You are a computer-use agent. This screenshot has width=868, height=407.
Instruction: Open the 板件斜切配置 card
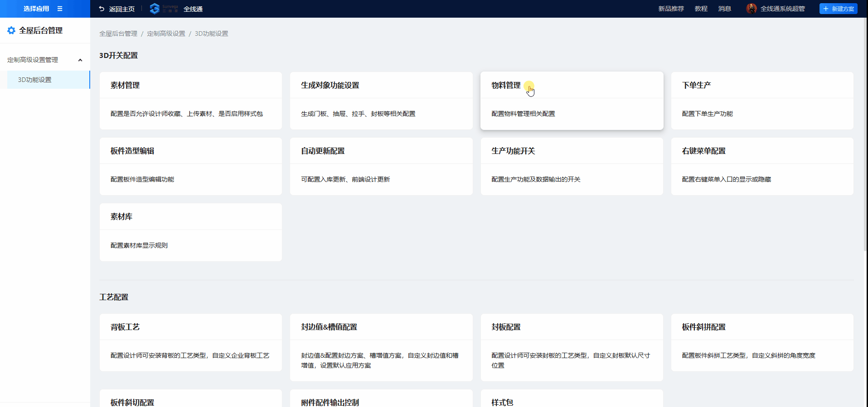(191, 398)
